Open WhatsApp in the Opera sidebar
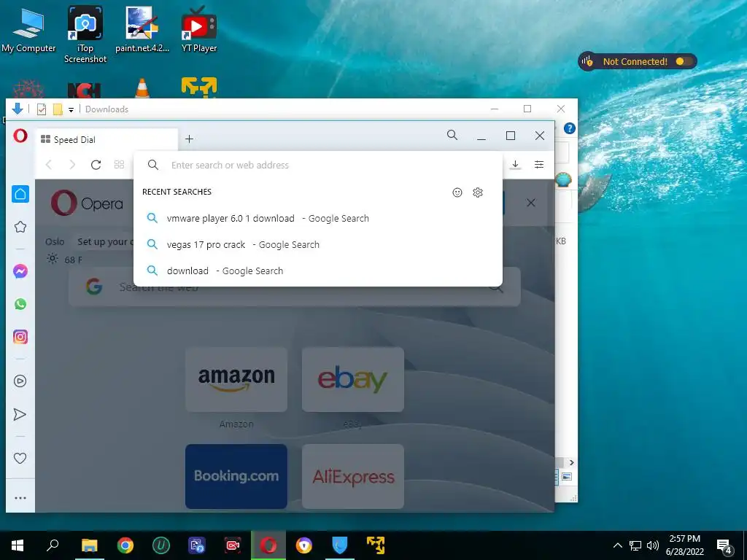The width and height of the screenshot is (747, 560). tap(20, 304)
